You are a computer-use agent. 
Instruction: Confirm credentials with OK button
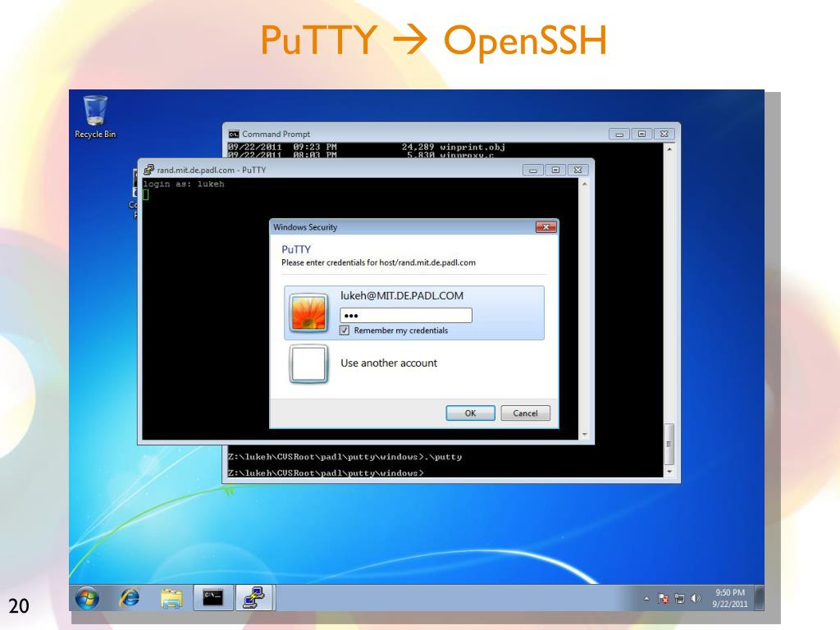pos(470,413)
